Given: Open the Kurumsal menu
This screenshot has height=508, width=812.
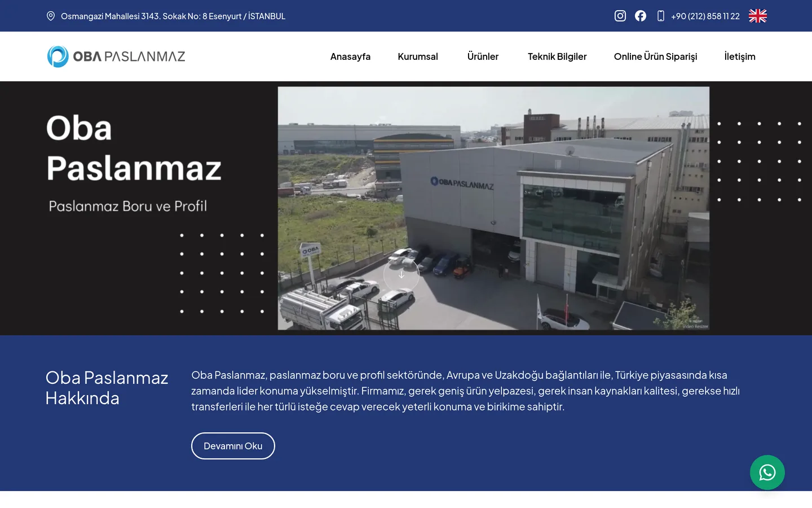Looking at the screenshot, I should tap(418, 56).
